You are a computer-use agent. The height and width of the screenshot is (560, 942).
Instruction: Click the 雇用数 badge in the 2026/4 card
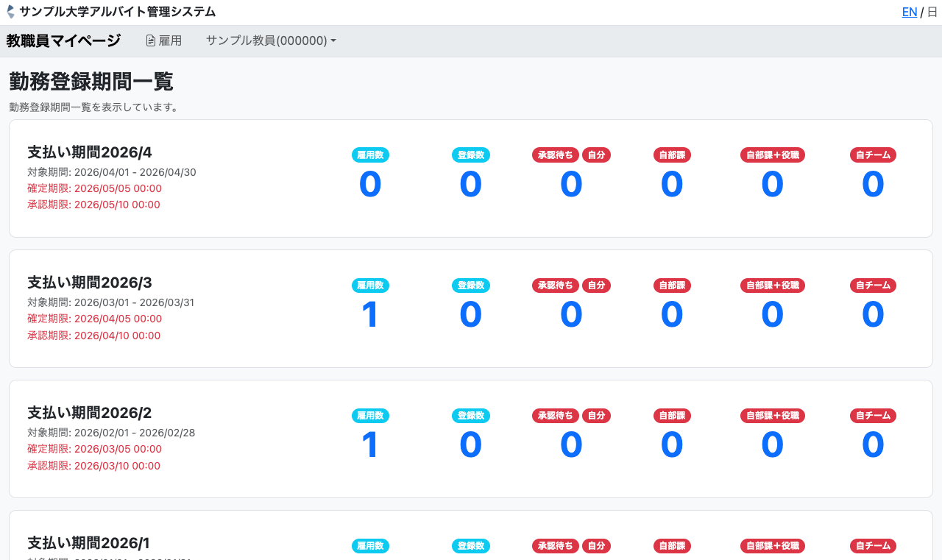370,155
